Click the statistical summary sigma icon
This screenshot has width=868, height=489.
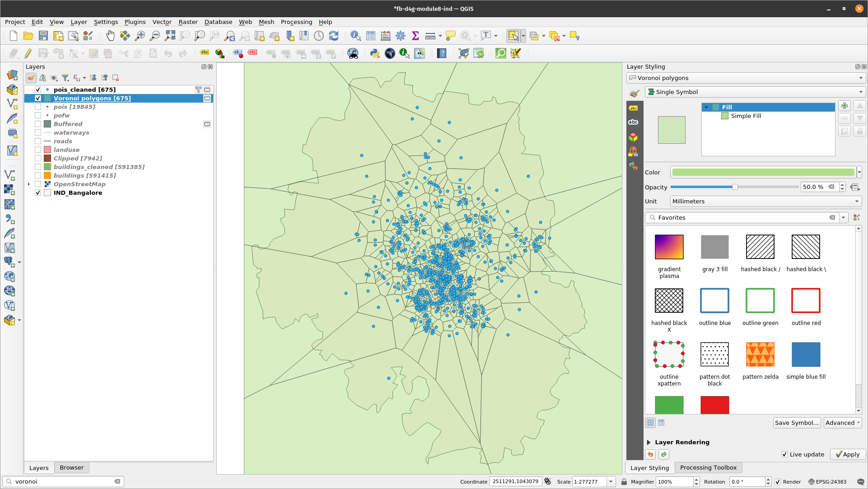(x=415, y=36)
